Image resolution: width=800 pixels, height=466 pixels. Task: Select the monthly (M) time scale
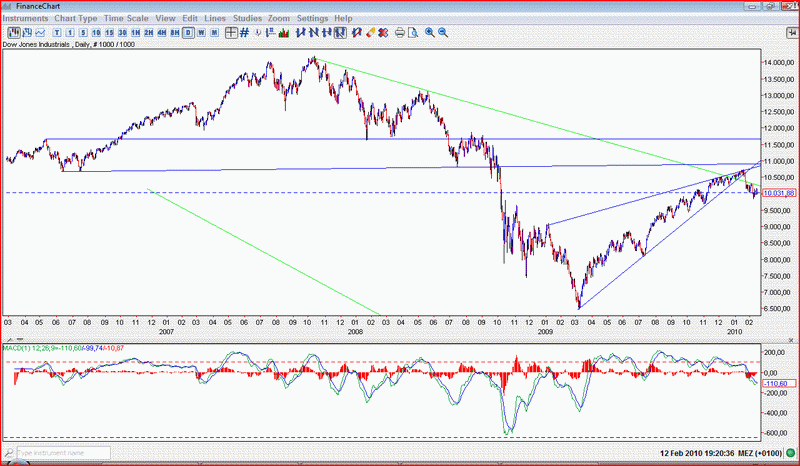(x=214, y=33)
